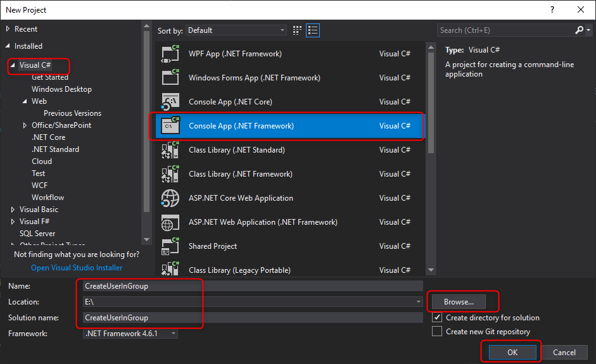Collapse the Visual C# tree node
Screen dimensions: 596x364
[x=13, y=65]
